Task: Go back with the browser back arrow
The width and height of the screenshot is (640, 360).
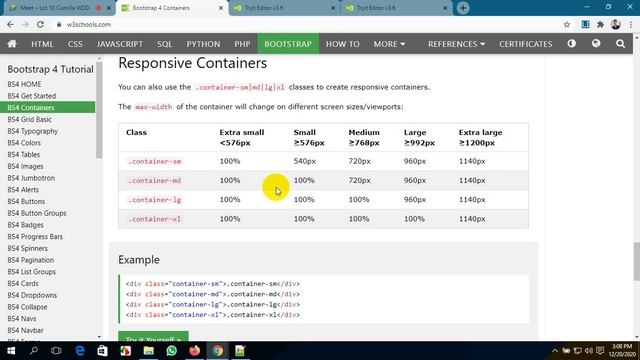Action: [x=10, y=24]
